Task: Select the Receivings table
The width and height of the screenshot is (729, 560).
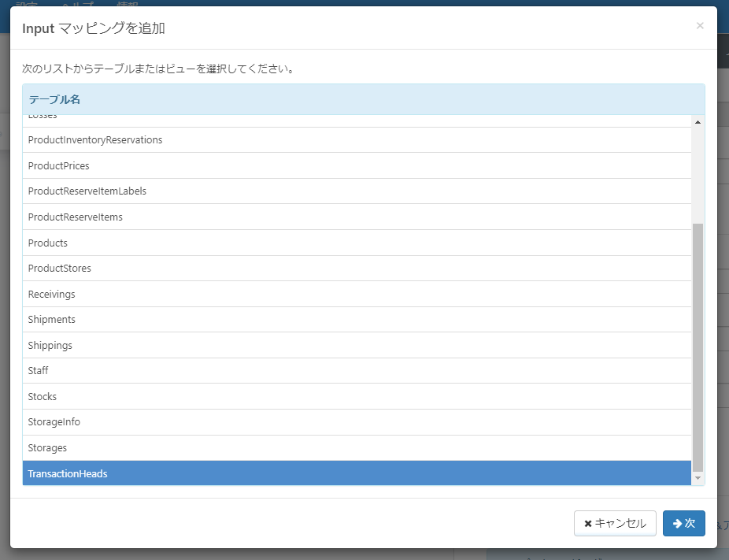Action: [357, 294]
